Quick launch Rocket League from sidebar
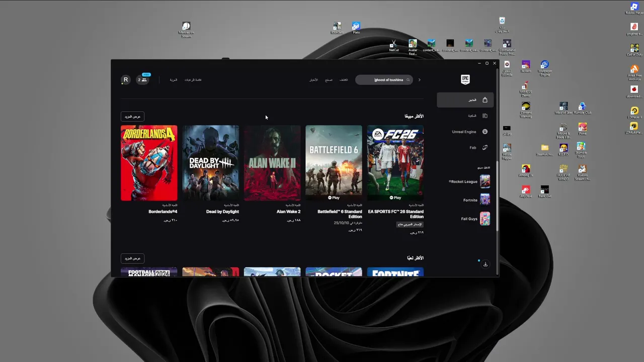The image size is (644, 362). 468,182
